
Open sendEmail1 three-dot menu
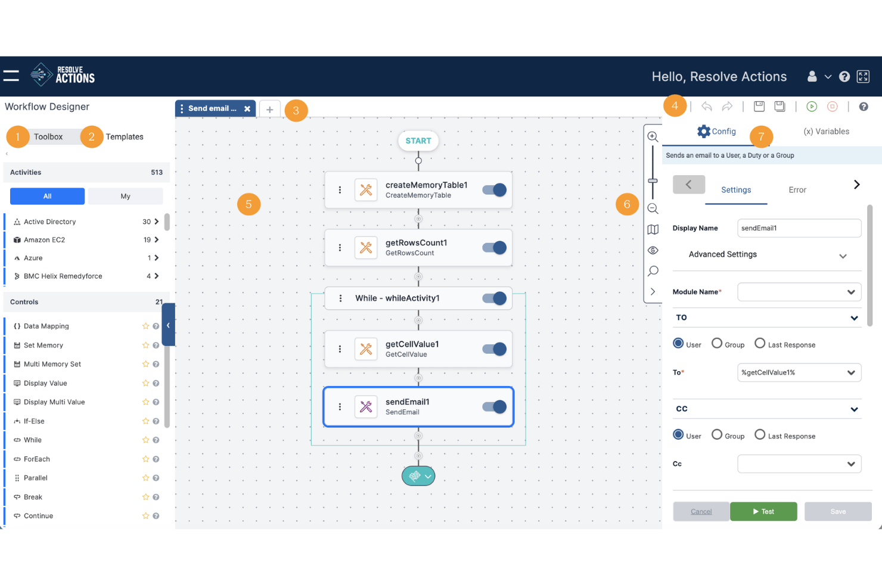340,407
